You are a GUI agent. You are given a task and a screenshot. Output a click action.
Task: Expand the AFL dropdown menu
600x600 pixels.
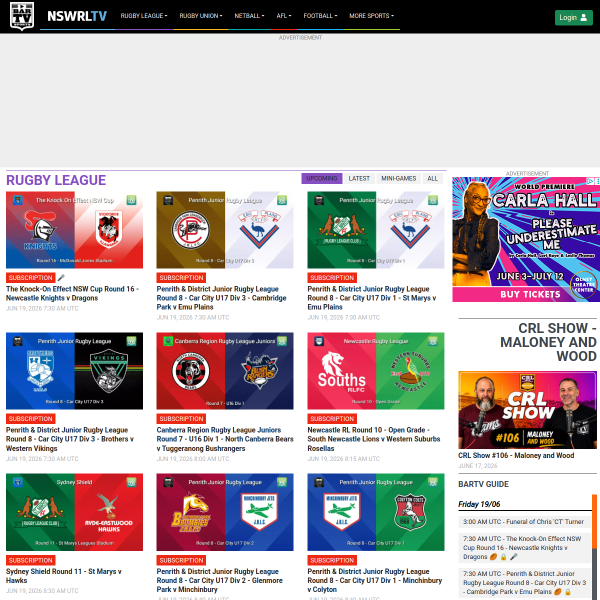pos(284,16)
